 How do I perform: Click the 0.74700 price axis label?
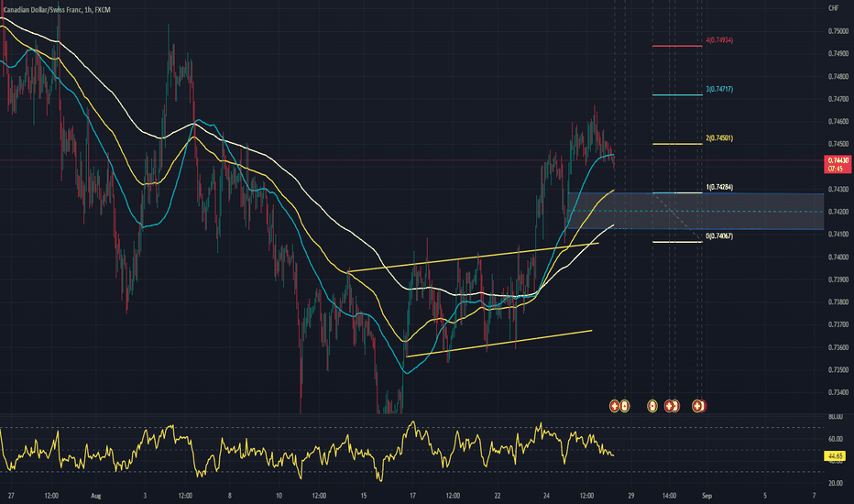pos(838,99)
